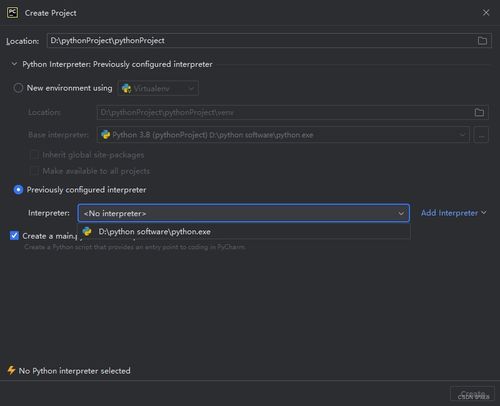The width and height of the screenshot is (500, 406).
Task: Click the <No interpreter> combo box
Action: (244, 213)
